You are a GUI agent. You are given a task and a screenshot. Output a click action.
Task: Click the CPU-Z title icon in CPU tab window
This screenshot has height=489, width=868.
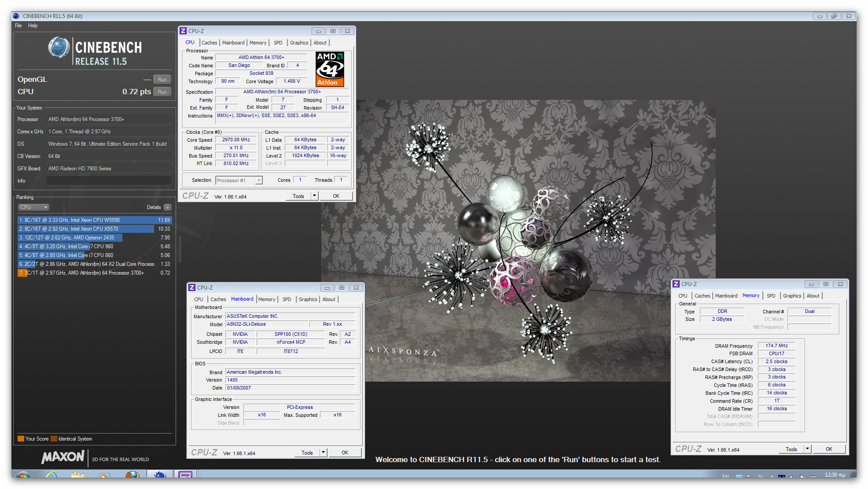(183, 31)
